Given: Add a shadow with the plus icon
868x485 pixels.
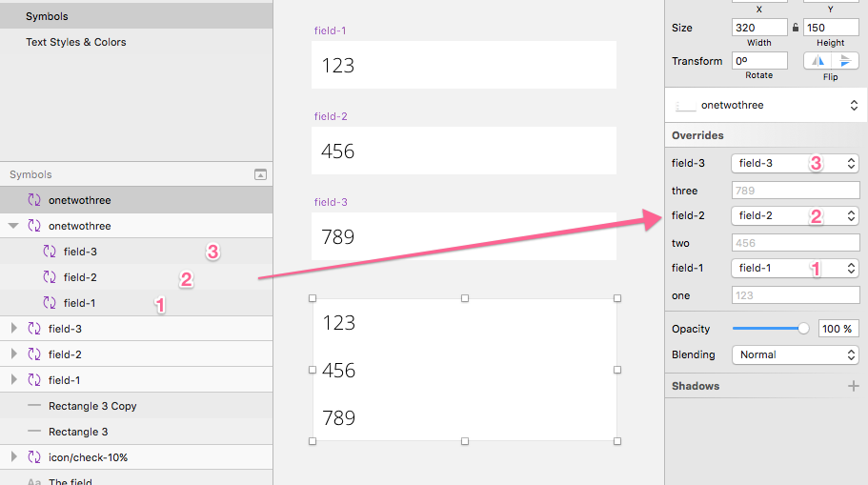Looking at the screenshot, I should pos(853,386).
